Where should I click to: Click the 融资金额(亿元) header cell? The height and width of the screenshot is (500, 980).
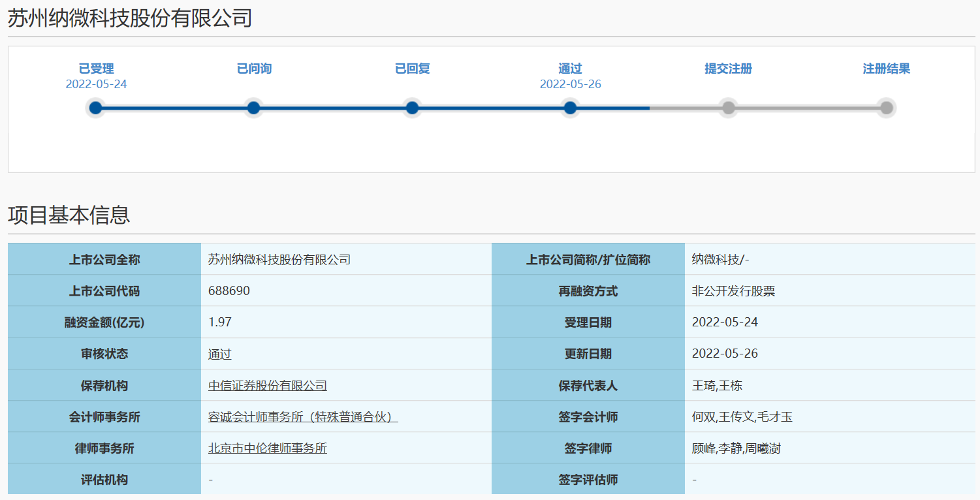(x=104, y=322)
